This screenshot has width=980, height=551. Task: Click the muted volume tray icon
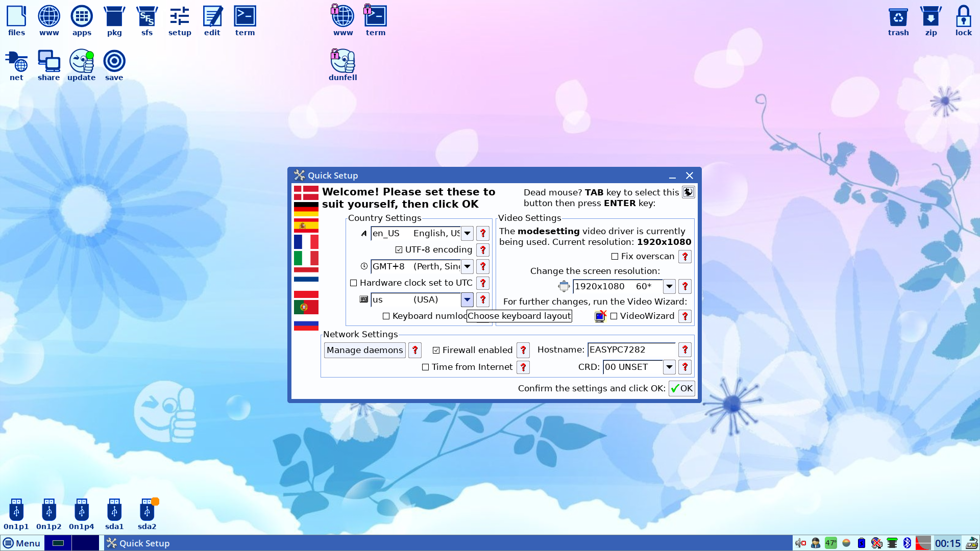click(x=800, y=543)
